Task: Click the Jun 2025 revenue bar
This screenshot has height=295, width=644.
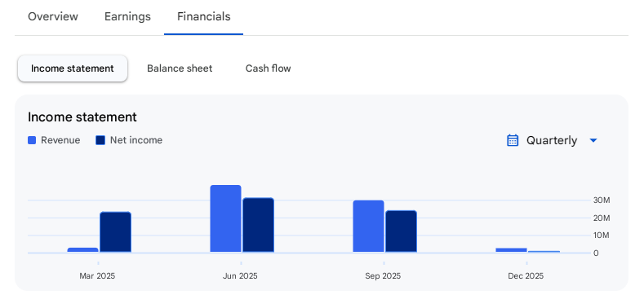Action: tap(225, 218)
